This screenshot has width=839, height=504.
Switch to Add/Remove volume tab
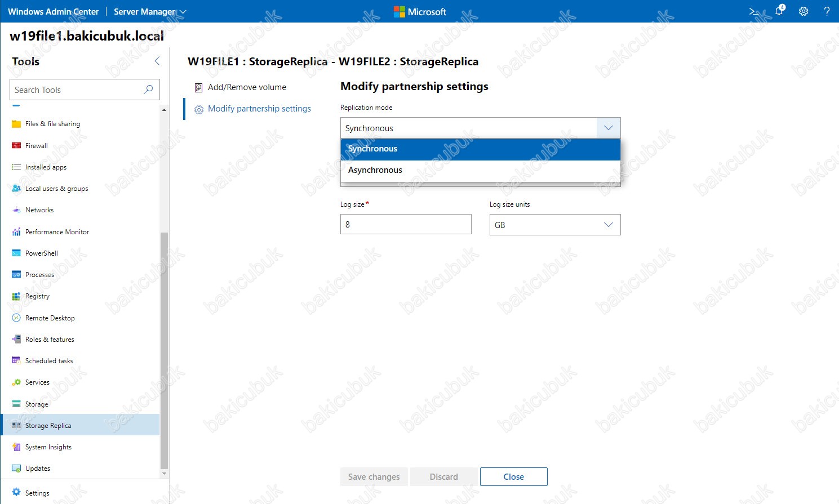[x=247, y=87]
